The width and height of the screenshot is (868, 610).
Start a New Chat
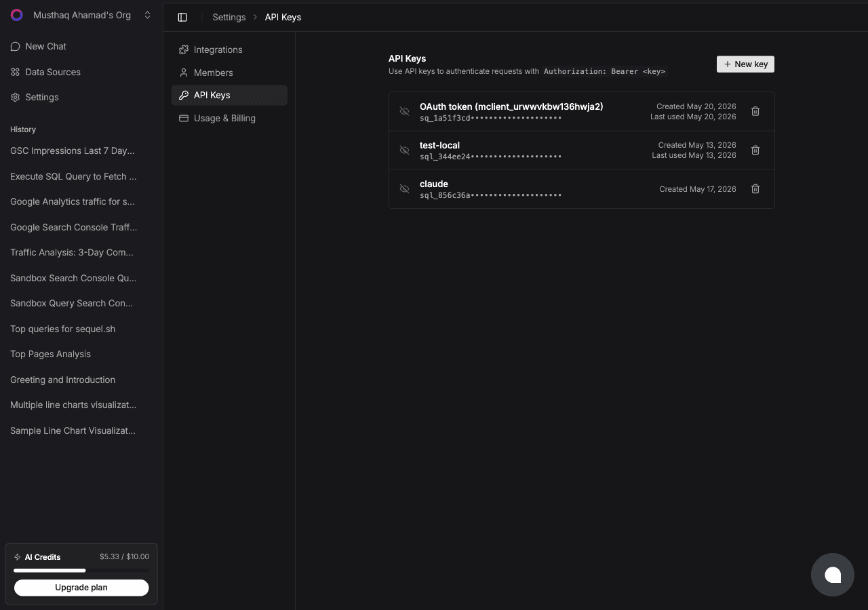click(x=81, y=46)
